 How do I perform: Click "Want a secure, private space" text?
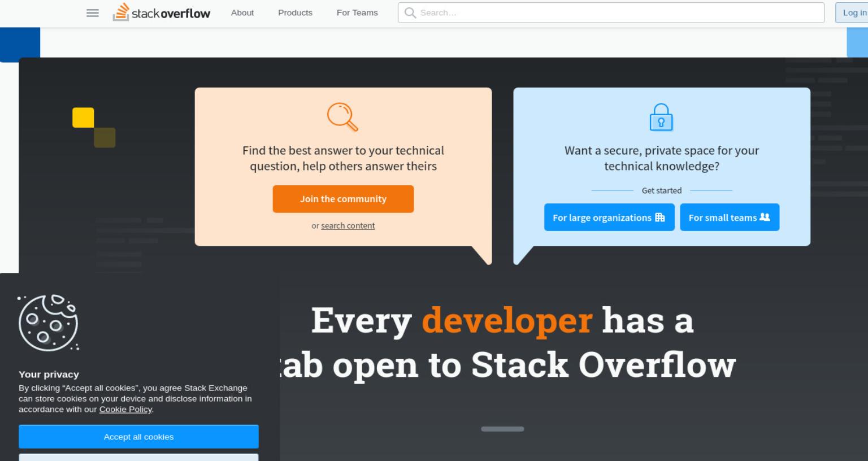(x=662, y=158)
